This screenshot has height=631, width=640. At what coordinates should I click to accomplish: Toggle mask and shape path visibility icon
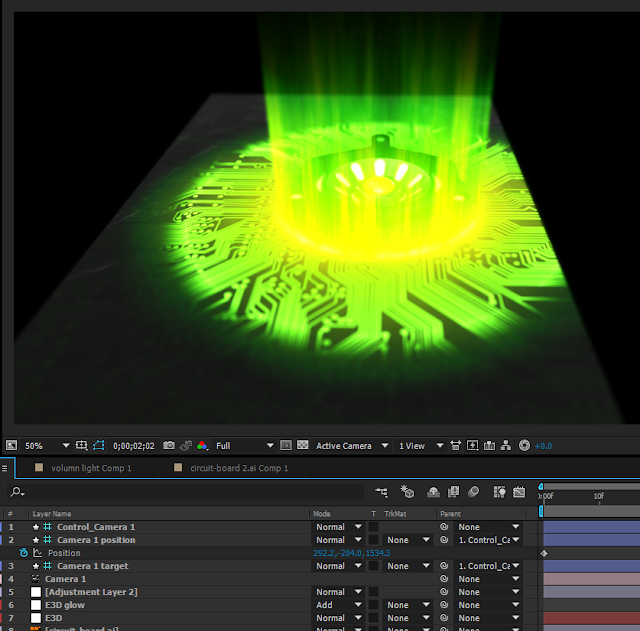(99, 446)
